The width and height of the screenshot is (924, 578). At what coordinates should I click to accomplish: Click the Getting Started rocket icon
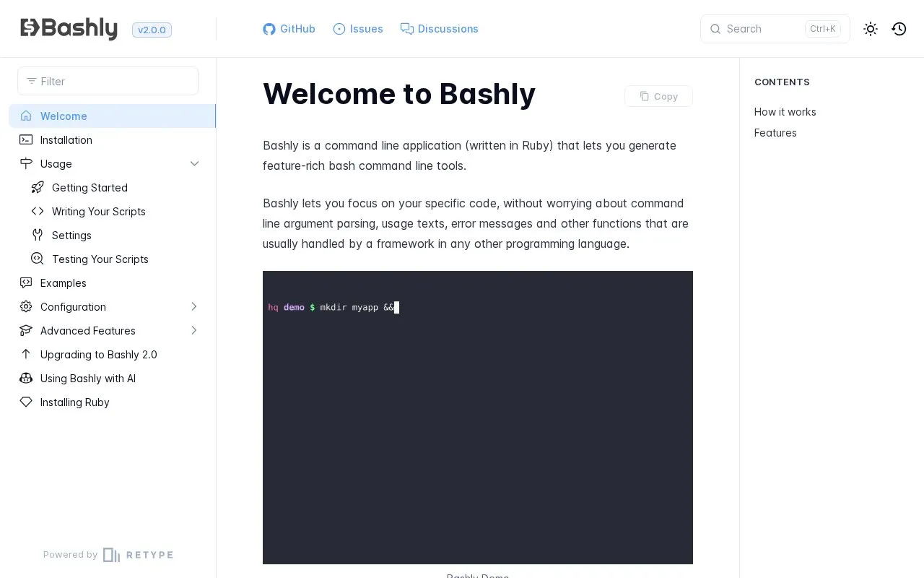[x=38, y=187]
